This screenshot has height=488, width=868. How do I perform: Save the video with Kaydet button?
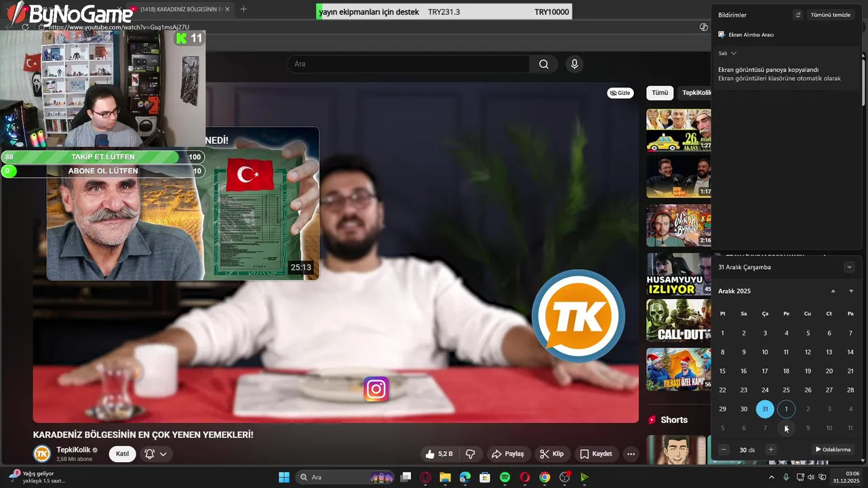pos(596,454)
